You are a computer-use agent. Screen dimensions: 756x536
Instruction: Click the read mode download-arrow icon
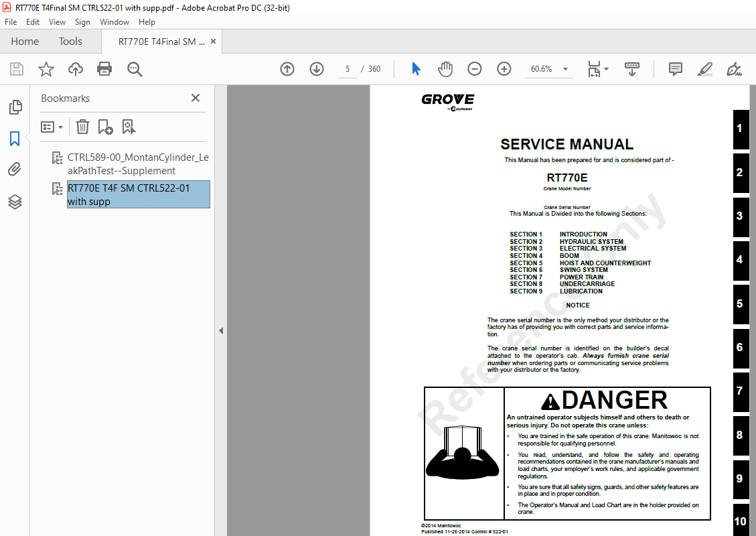631,69
